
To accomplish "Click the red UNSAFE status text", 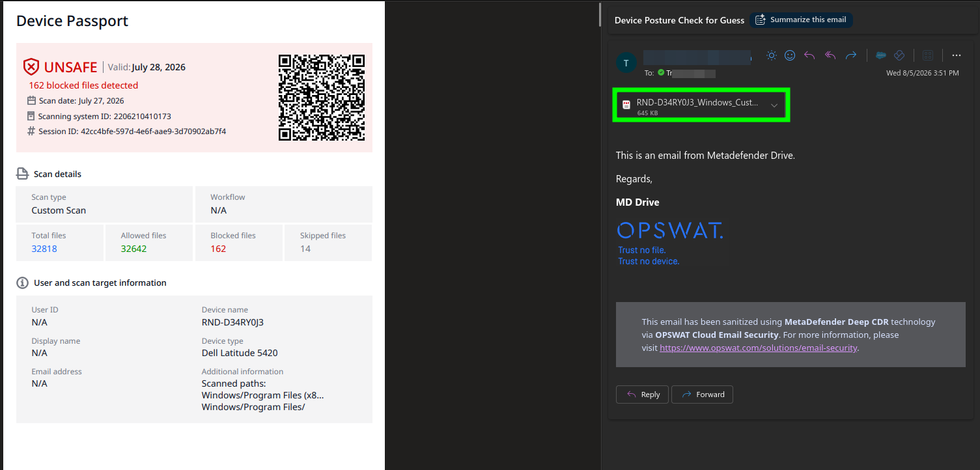I will 70,67.
